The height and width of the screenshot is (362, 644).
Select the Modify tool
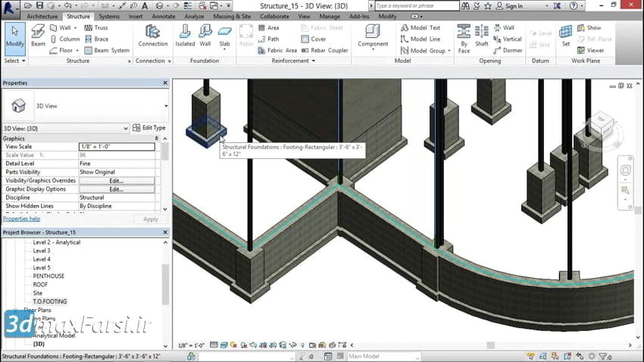point(15,38)
